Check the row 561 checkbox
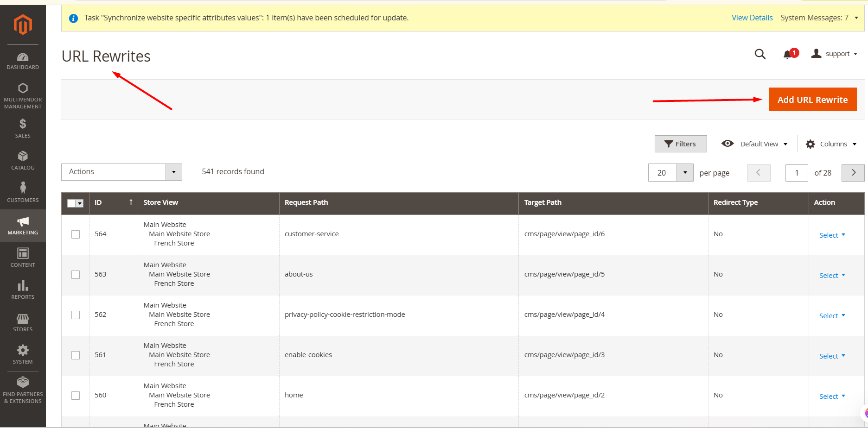 point(76,355)
